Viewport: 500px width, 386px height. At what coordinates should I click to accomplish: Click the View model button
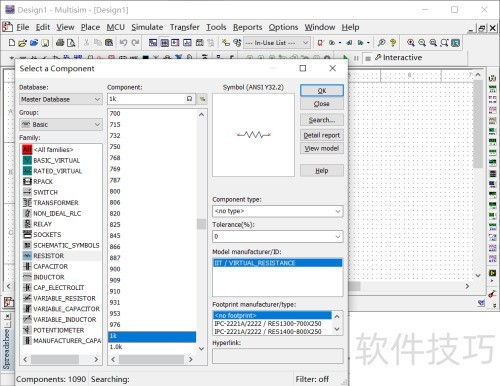click(322, 148)
